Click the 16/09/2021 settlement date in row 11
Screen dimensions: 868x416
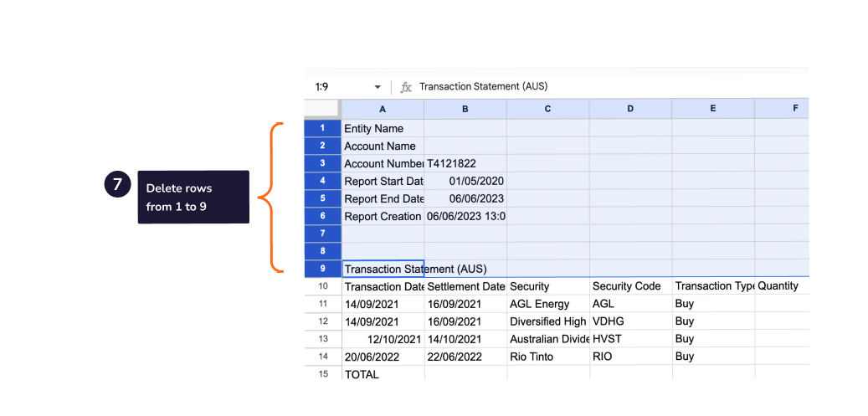(465, 304)
